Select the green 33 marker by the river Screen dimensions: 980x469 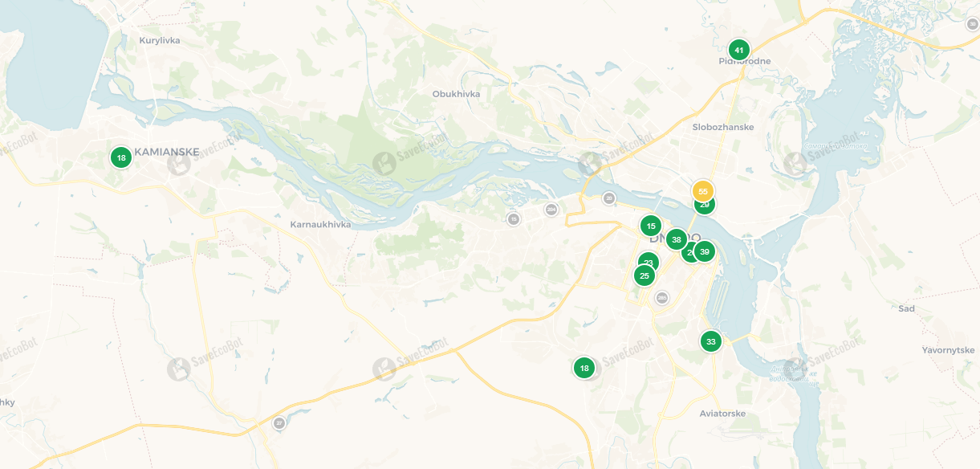click(x=710, y=341)
